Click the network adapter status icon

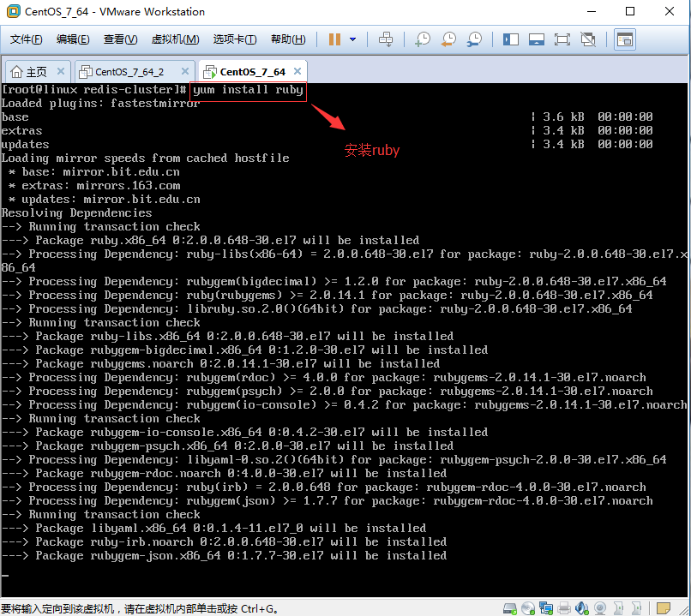pos(546,608)
